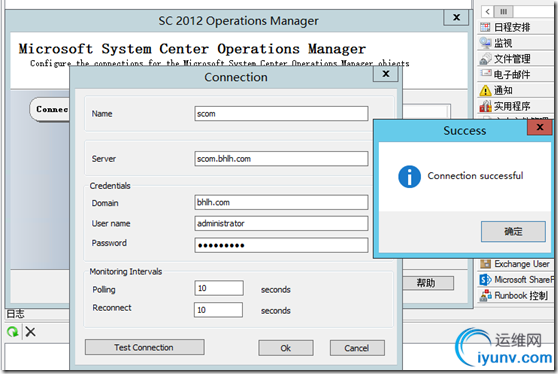558x374 pixels.
Task: Click the blue information icon in Success dialog
Action: tap(409, 177)
